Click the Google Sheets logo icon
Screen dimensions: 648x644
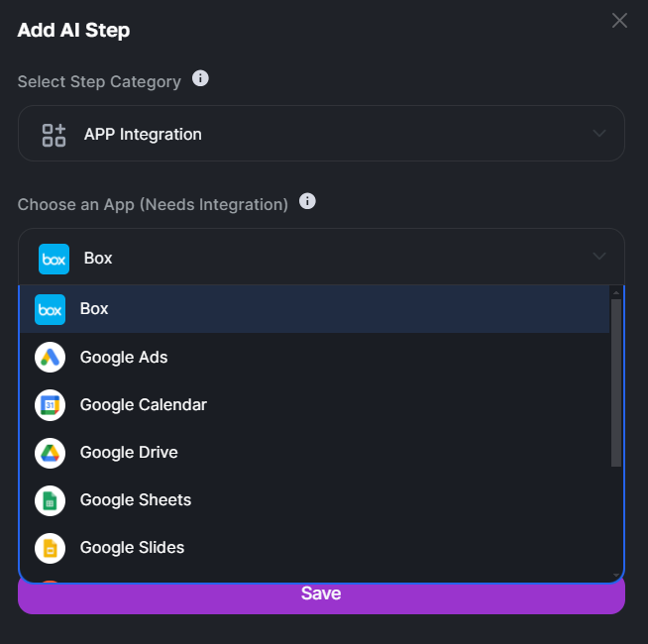50,501
